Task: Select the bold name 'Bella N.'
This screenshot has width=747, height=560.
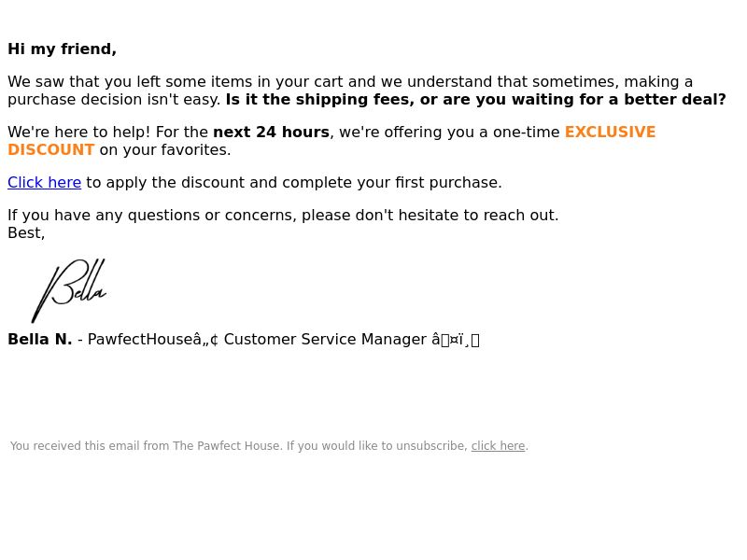Action: [x=40, y=339]
